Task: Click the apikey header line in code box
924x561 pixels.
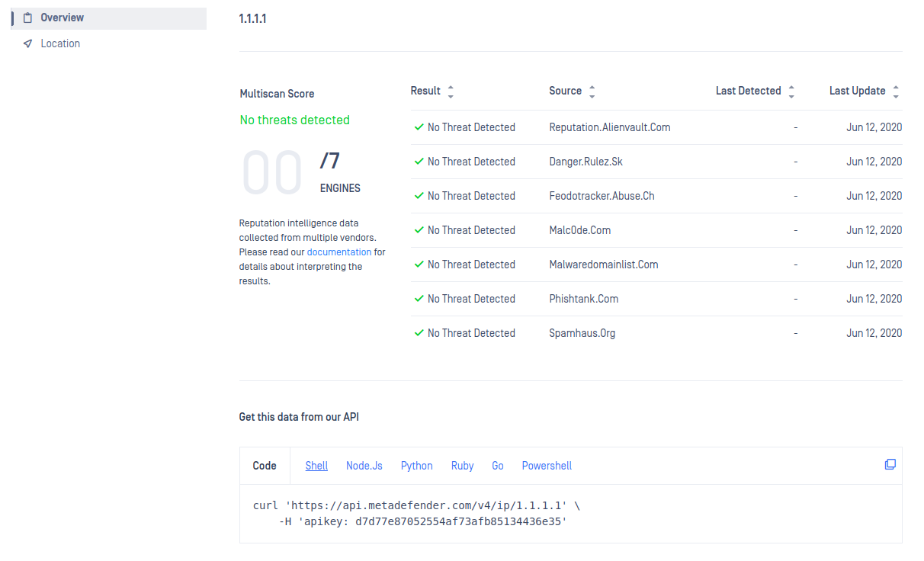Action: 423,522
